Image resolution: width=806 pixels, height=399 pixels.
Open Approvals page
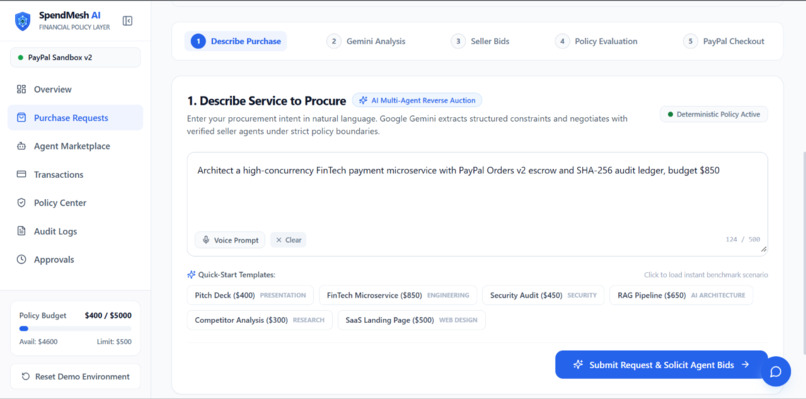75,260
